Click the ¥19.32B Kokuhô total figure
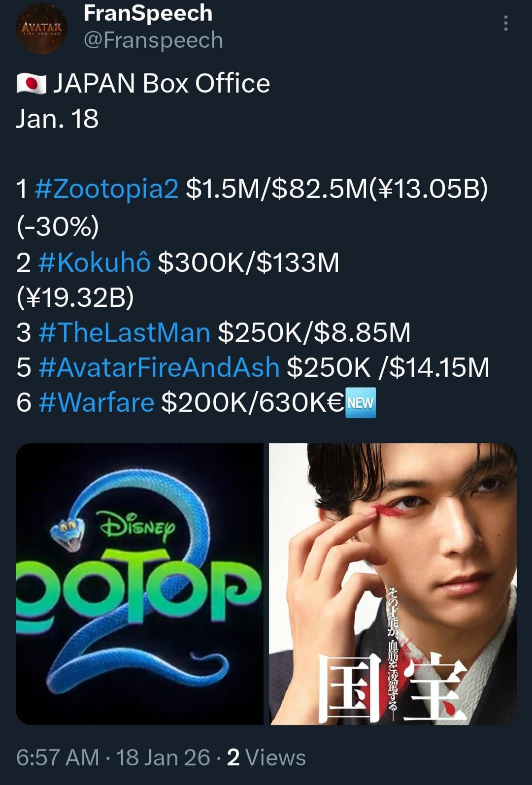532x785 pixels. tap(75, 297)
